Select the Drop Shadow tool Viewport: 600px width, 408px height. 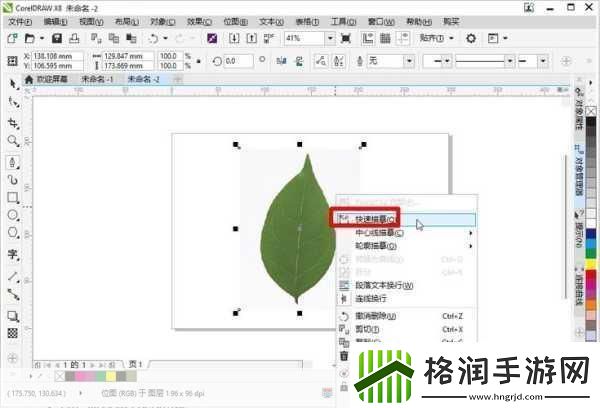pos(13,316)
